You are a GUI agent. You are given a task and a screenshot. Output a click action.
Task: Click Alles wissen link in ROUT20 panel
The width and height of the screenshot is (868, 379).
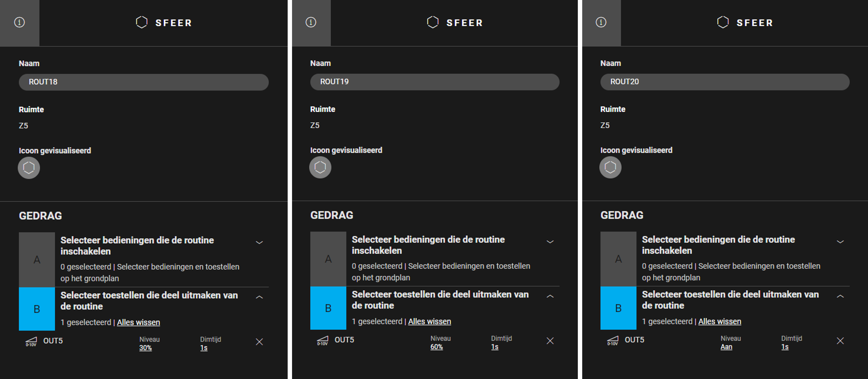click(720, 321)
